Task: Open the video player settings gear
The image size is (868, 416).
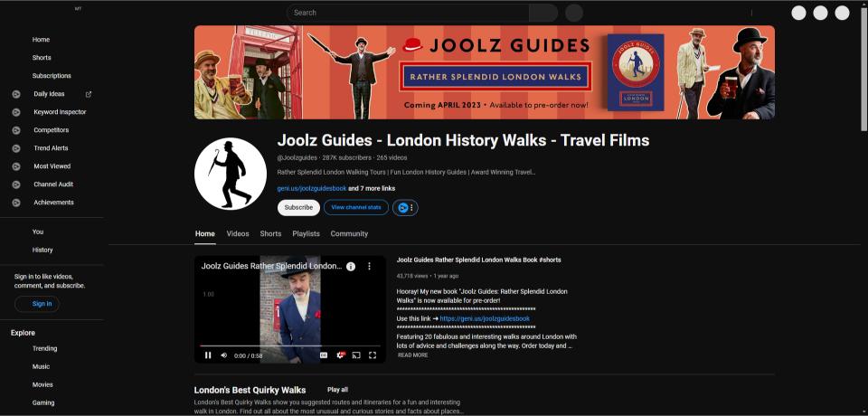Action: (x=341, y=355)
